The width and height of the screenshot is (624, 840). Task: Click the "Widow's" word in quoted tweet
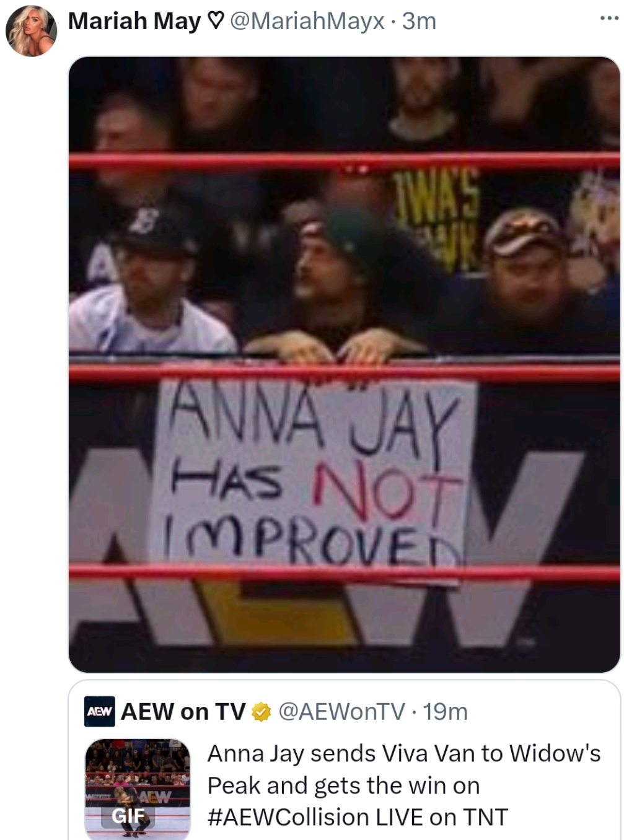click(x=555, y=754)
